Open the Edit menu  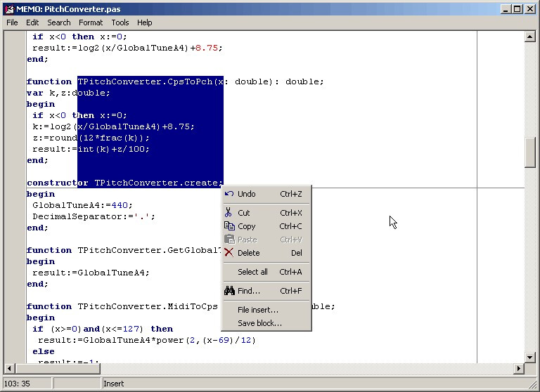click(x=32, y=22)
